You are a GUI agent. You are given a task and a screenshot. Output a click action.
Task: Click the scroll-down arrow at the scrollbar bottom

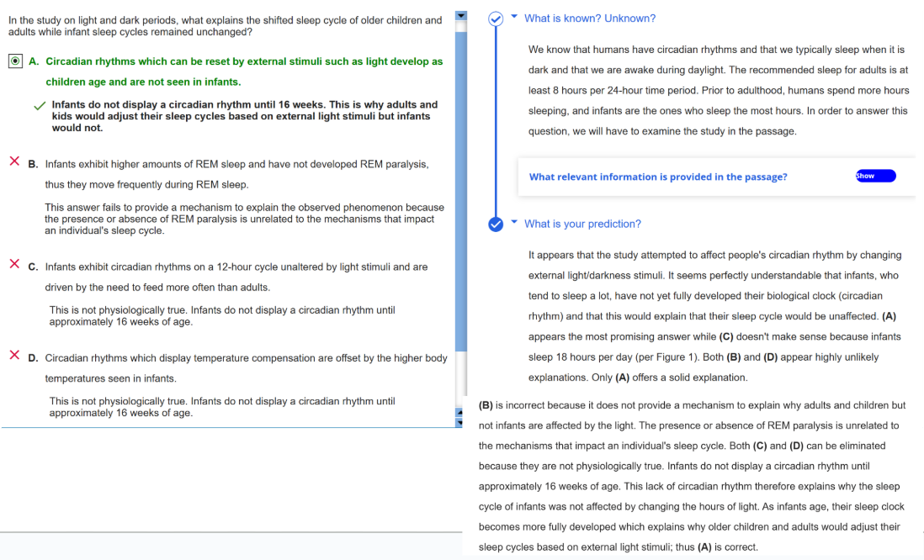point(460,422)
